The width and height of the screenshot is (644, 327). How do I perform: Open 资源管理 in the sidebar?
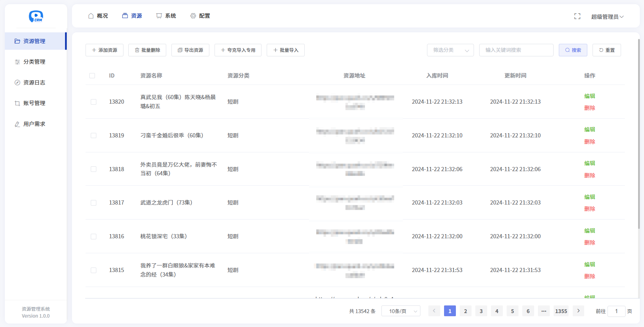click(x=35, y=41)
